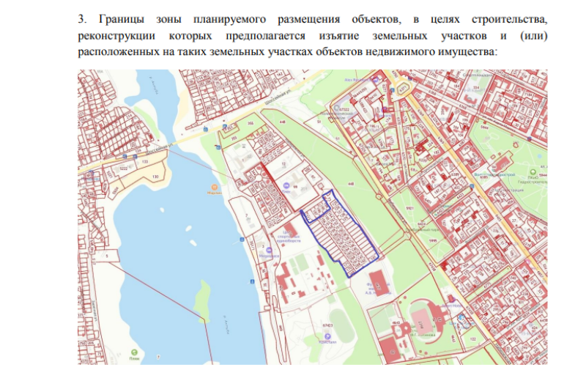Click the pink stadium field building
The height and width of the screenshot is (392, 586).
pos(422,322)
